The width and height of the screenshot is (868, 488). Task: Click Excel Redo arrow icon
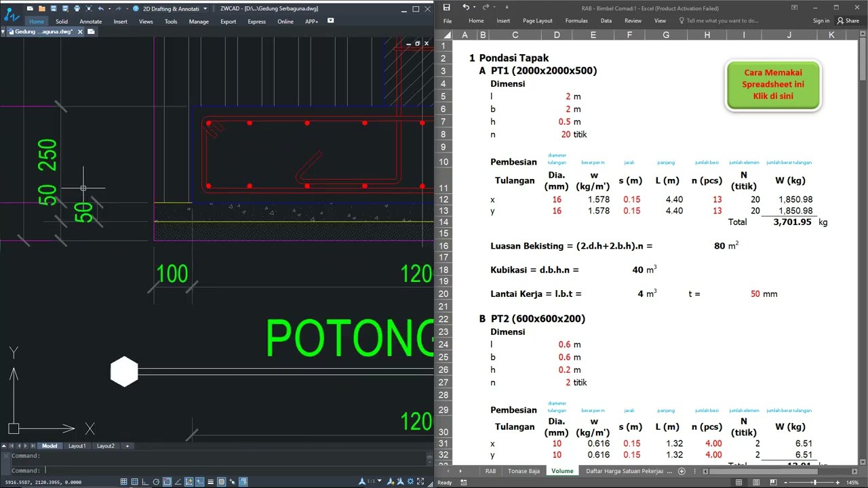coord(486,7)
